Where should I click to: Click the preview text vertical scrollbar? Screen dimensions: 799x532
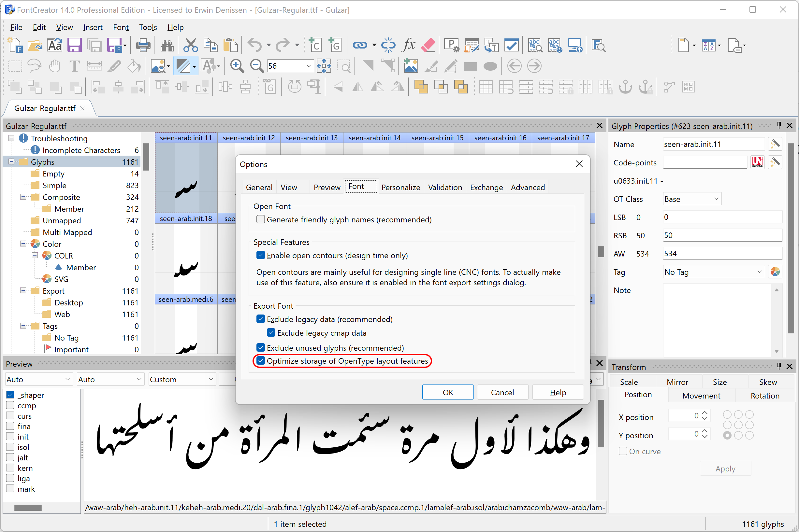[x=601, y=423]
